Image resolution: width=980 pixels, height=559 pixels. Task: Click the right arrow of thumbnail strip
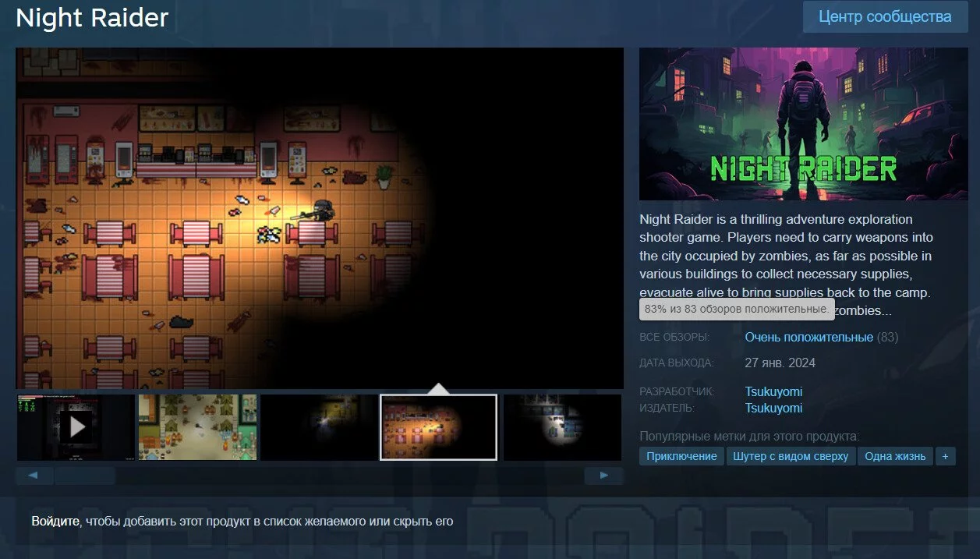pos(604,476)
